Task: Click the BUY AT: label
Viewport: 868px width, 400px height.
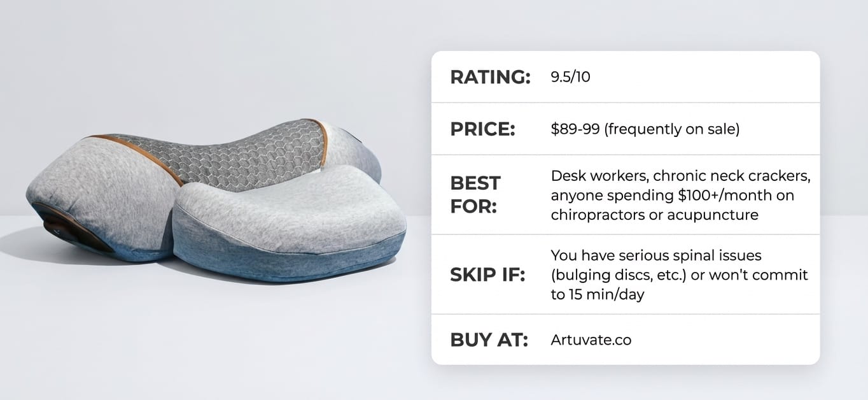Action: tap(489, 339)
